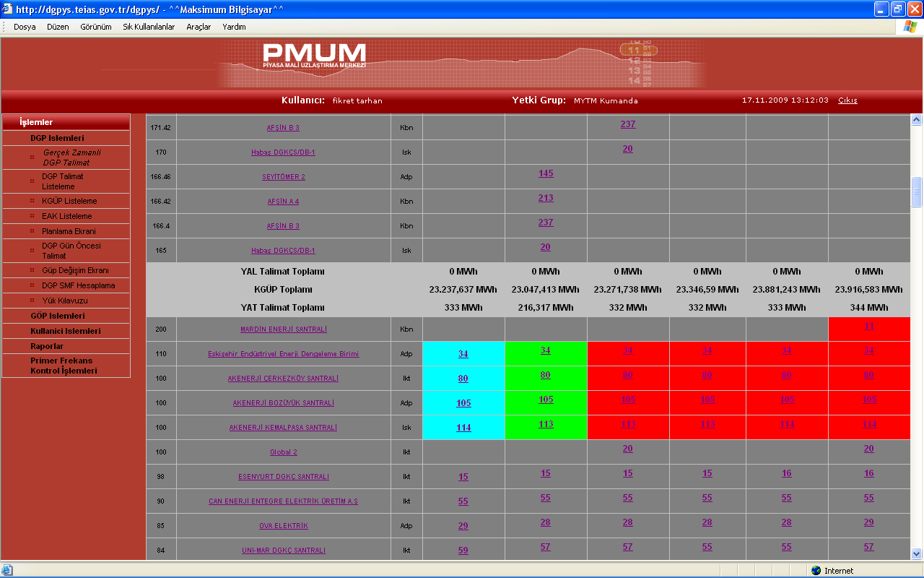Open EAK Listeleme page
Screen dimensions: 924x578
(66, 216)
